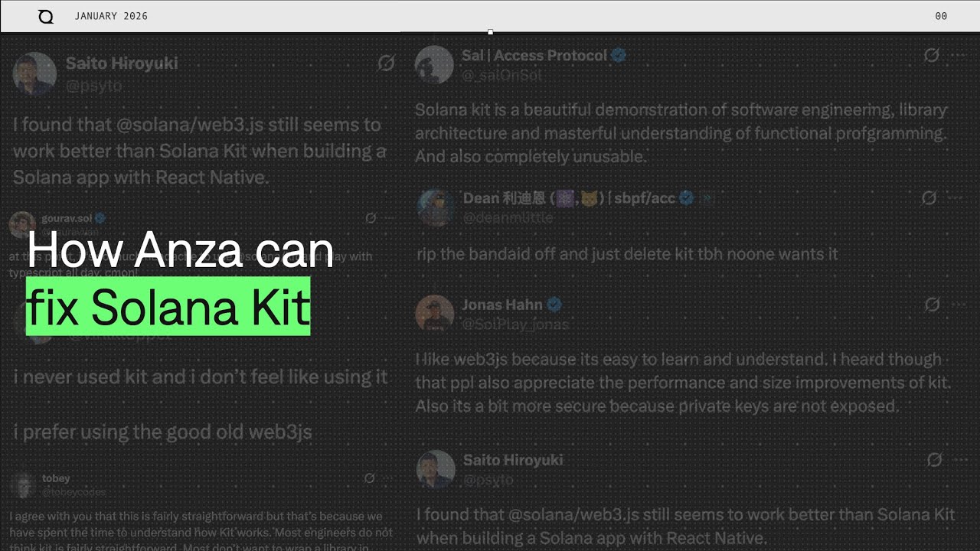Open gourav.sol's profile avatar
The width and height of the screenshot is (980, 551).
pos(22,225)
